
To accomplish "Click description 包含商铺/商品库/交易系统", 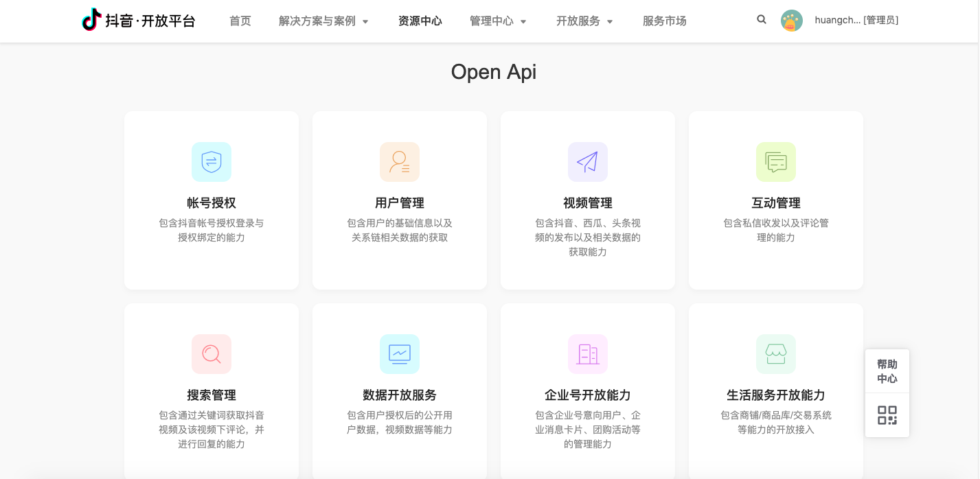I will pyautogui.click(x=776, y=423).
